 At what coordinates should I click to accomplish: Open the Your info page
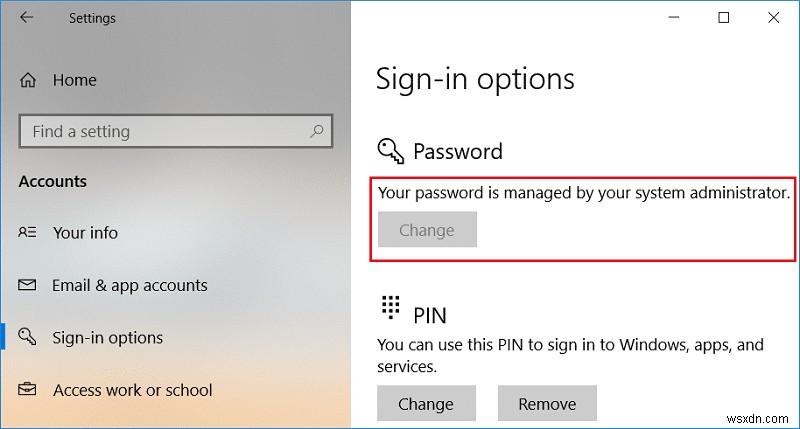[85, 232]
